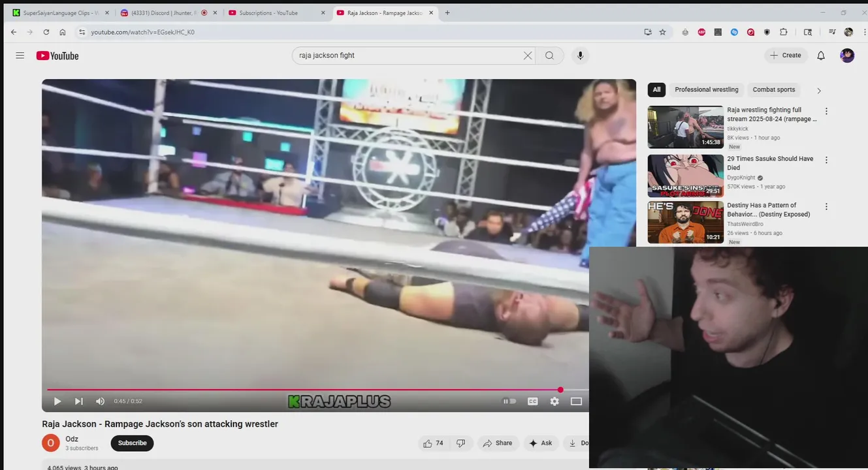Open Chrome profile avatar
Viewport: 868px width, 470px height.
[848, 32]
